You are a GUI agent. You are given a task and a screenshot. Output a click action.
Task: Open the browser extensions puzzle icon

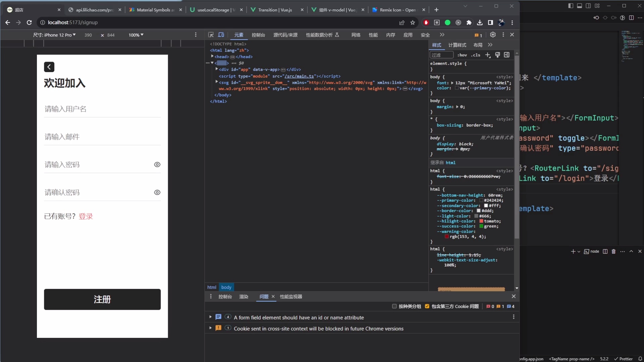pos(469,22)
